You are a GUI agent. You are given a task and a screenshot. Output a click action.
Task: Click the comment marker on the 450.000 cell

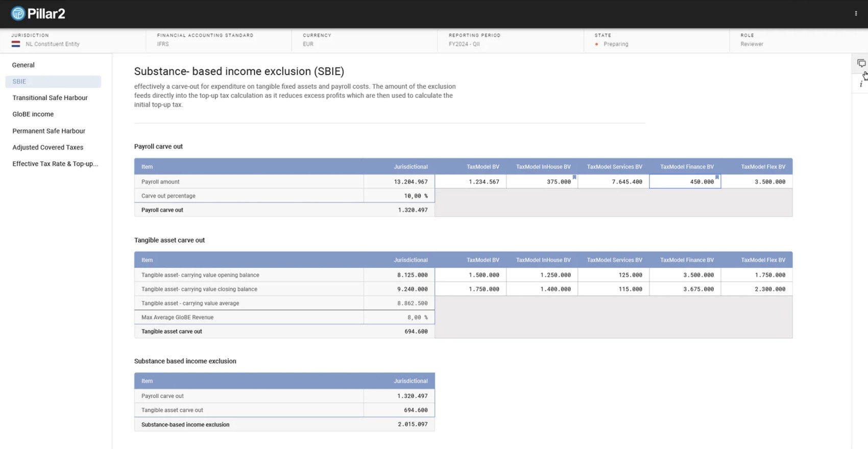click(717, 177)
